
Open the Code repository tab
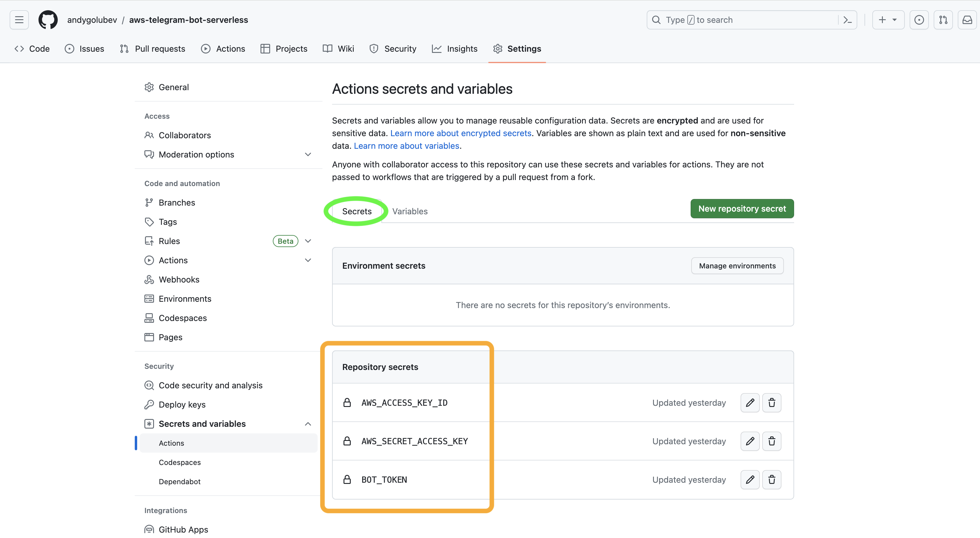(32, 49)
